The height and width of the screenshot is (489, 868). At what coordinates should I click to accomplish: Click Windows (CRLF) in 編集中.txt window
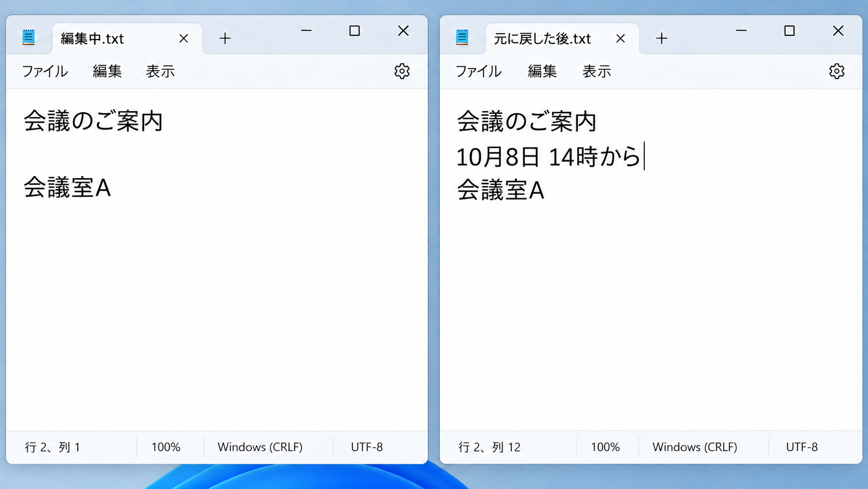point(260,447)
